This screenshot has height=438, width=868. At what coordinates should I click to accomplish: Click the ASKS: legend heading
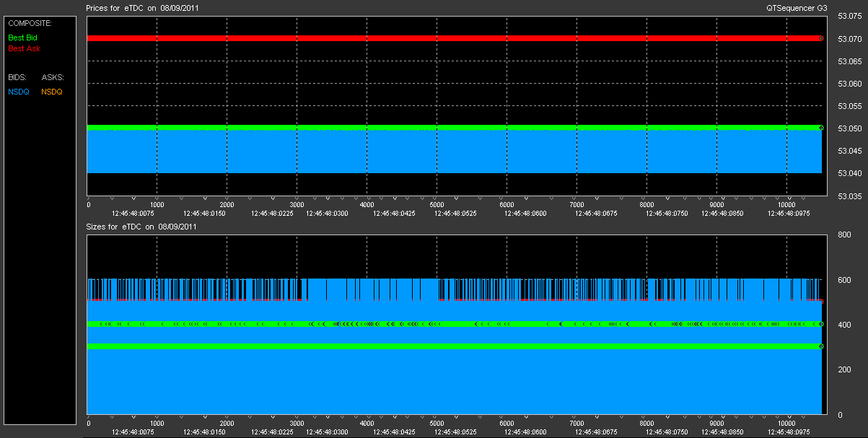(x=53, y=76)
